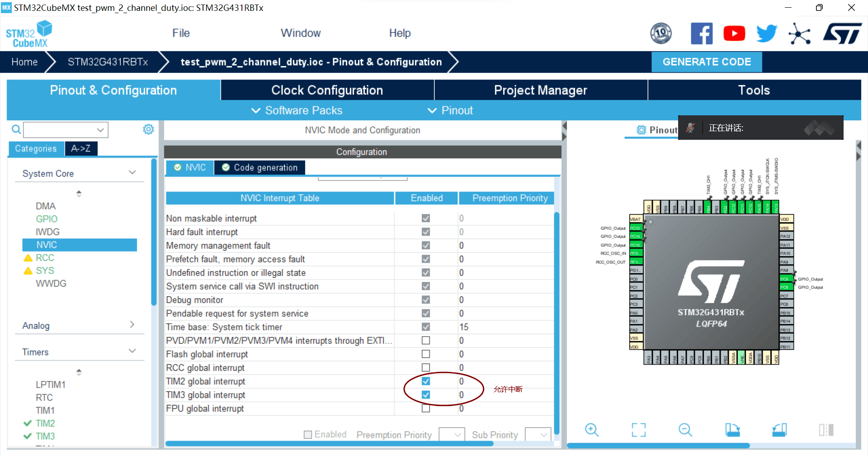Collapse the System Core category
The image size is (868, 456).
[132, 173]
